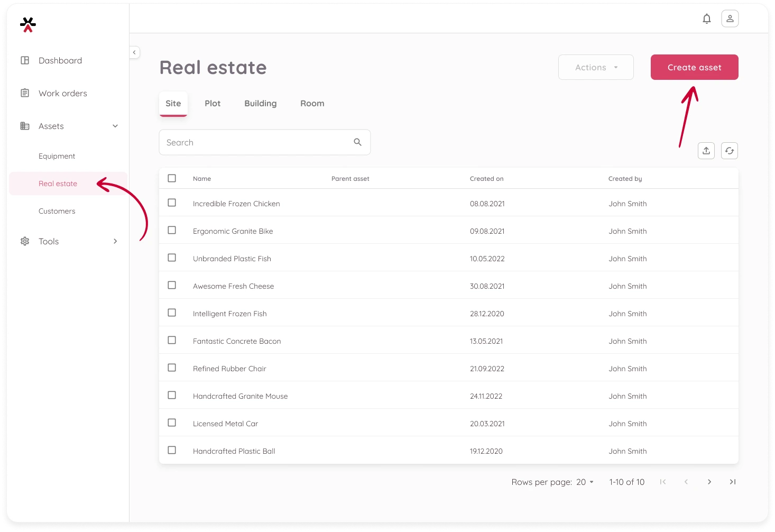Click the notification bell icon
The width and height of the screenshot is (775, 532).
706,19
